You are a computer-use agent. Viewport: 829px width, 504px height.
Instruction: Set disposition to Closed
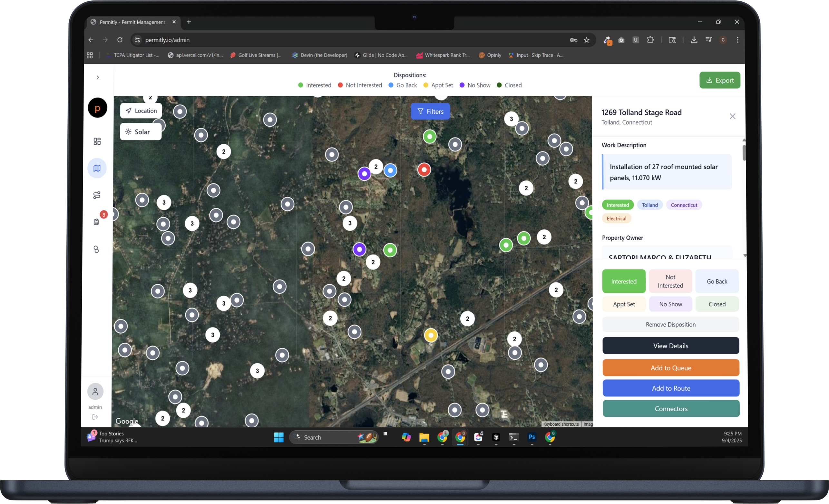pyautogui.click(x=717, y=304)
